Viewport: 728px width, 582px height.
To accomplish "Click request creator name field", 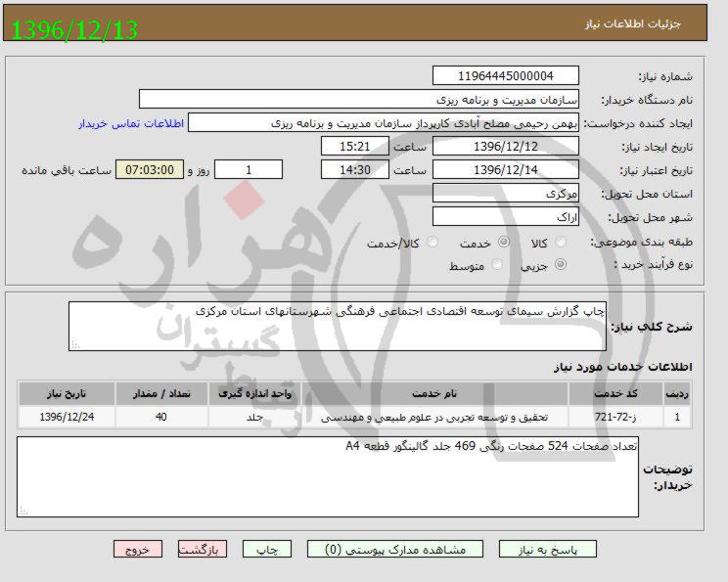I will pos(384,123).
